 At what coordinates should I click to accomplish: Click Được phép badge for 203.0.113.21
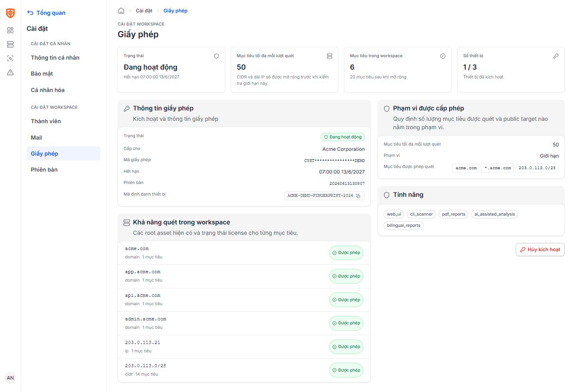[x=346, y=347]
